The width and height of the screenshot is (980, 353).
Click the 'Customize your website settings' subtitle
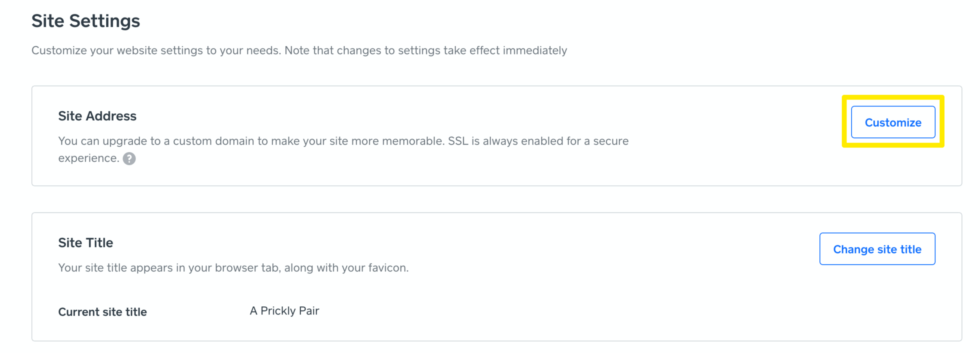299,50
